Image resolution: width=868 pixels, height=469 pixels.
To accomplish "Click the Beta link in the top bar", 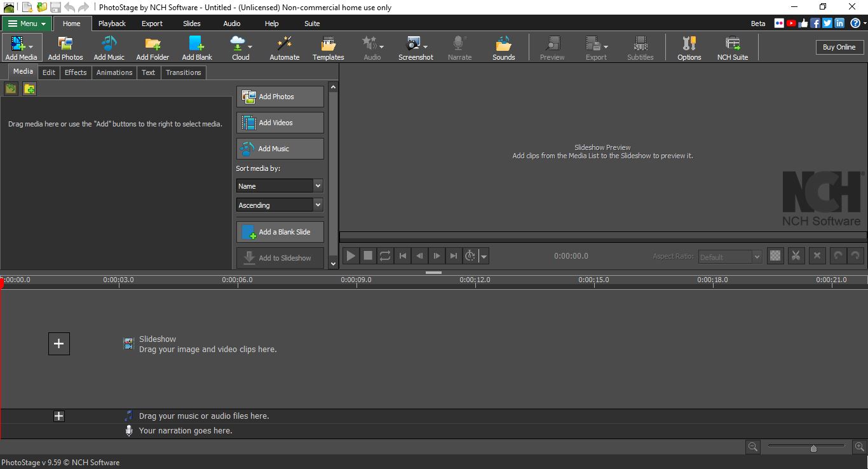I will (x=758, y=24).
